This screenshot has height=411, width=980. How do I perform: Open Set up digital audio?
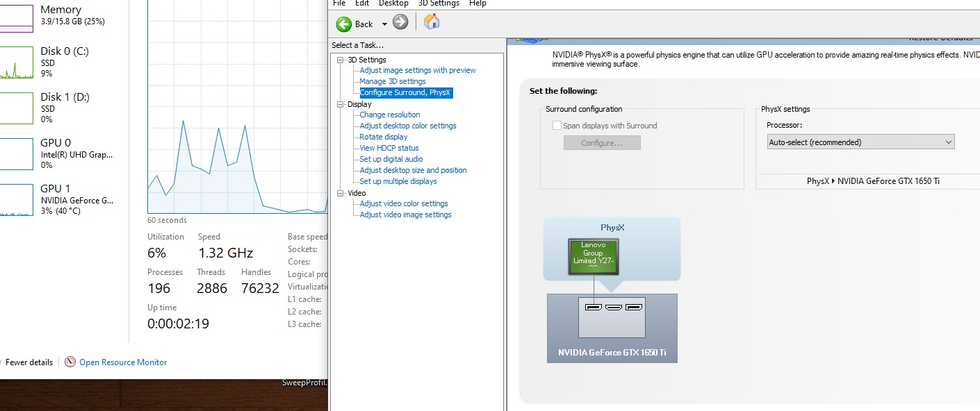(391, 159)
